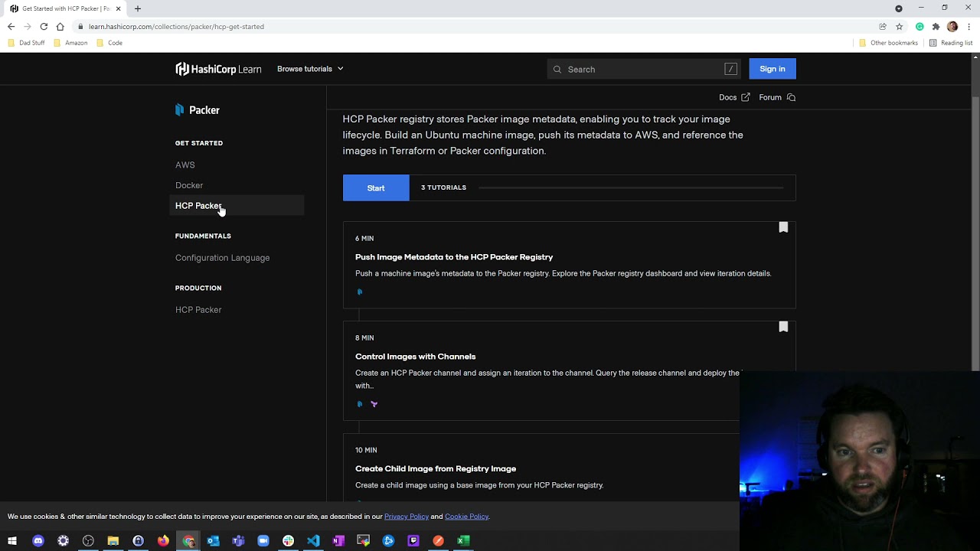Open Excel from the taskbar
The height and width of the screenshot is (551, 980).
(x=463, y=541)
